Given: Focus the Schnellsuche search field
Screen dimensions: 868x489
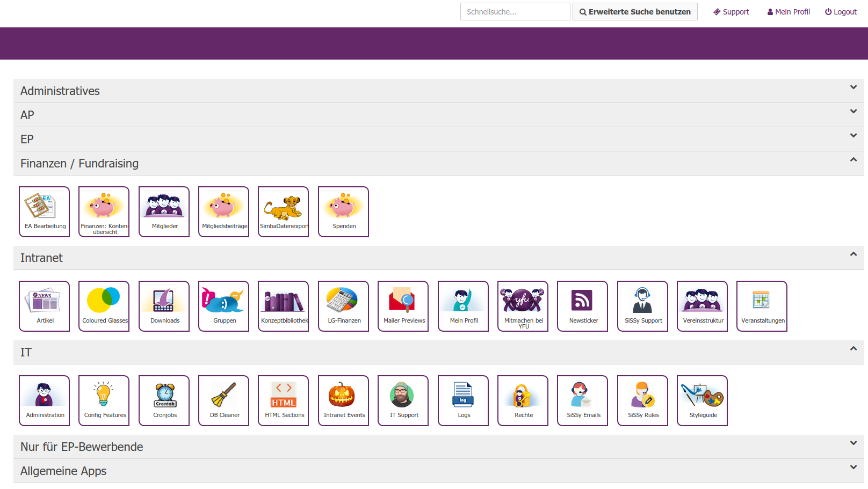Looking at the screenshot, I should (x=515, y=12).
